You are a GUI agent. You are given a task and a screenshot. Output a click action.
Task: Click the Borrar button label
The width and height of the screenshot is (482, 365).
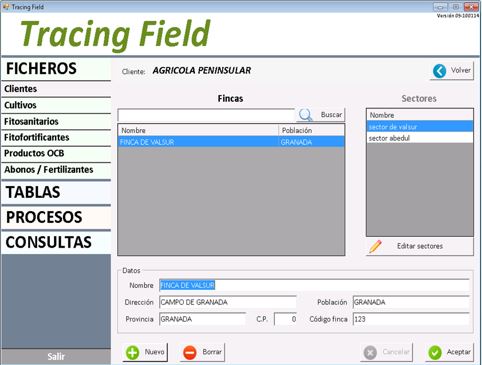point(212,352)
